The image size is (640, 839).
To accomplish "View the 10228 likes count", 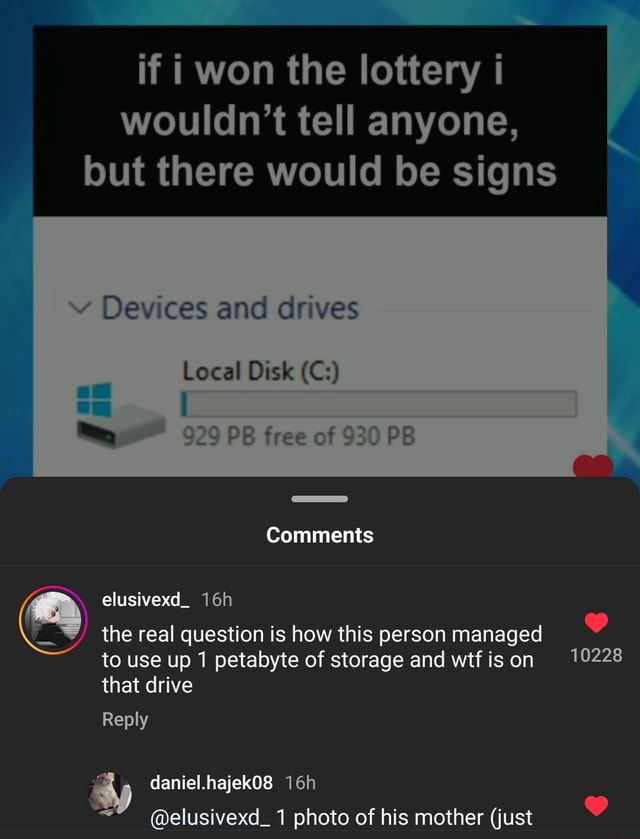I will (596, 655).
